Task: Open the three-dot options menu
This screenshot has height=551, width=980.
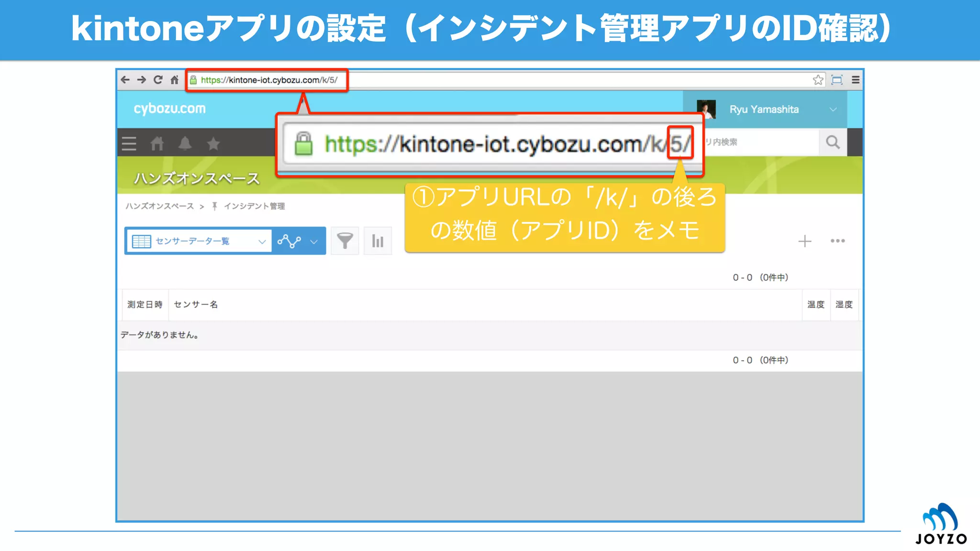Action: point(838,241)
